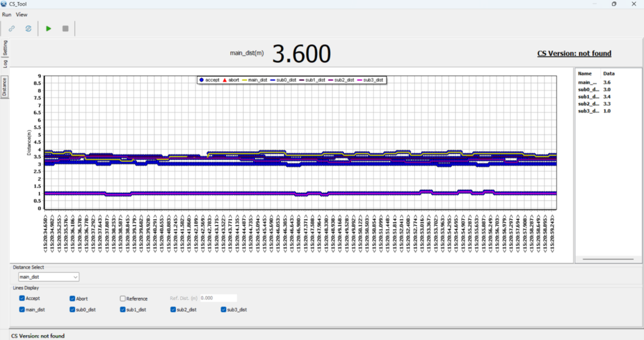Disable the Accept checkbox

click(21, 298)
